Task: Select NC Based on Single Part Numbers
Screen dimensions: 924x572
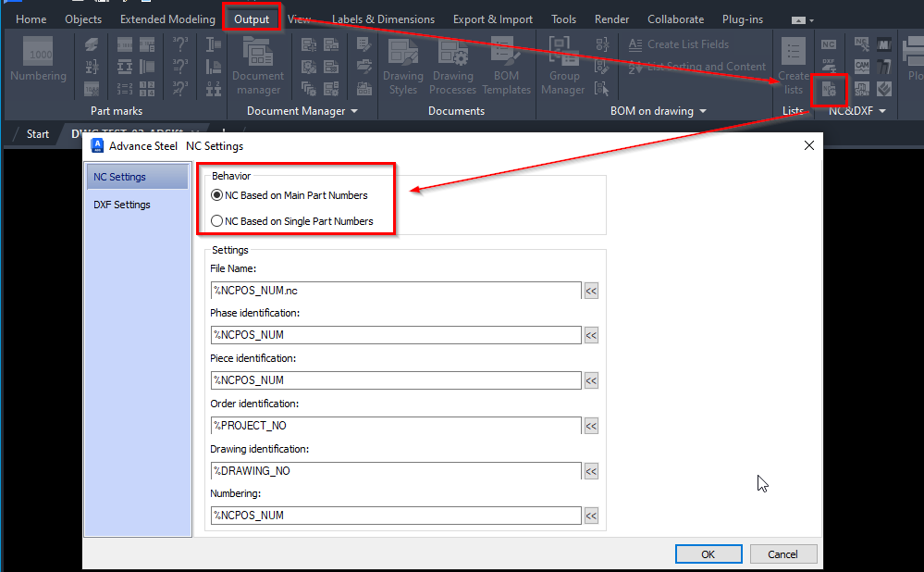Action: (x=216, y=219)
